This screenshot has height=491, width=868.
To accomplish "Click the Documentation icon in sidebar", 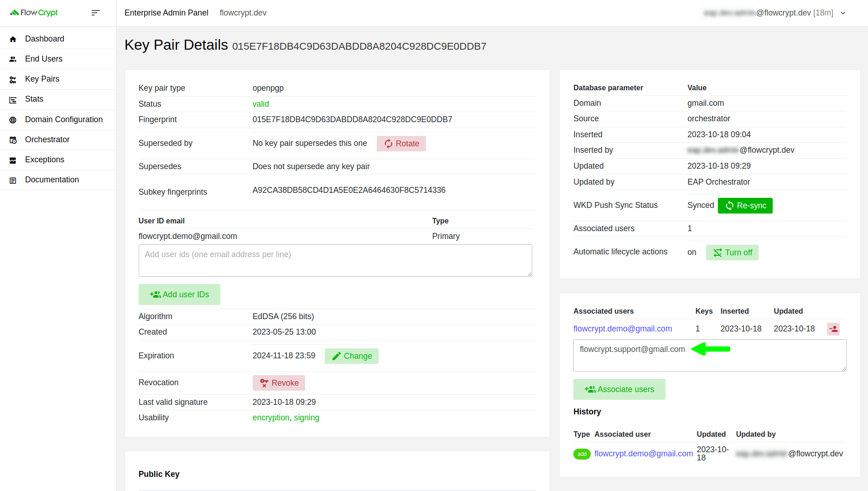I will click(13, 180).
